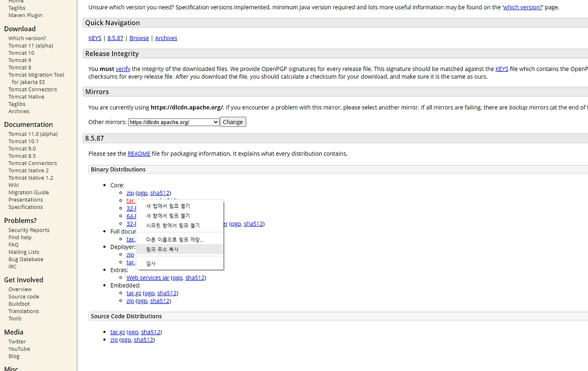The height and width of the screenshot is (371, 588).
Task: Download source code tar.gz
Action: 118,332
